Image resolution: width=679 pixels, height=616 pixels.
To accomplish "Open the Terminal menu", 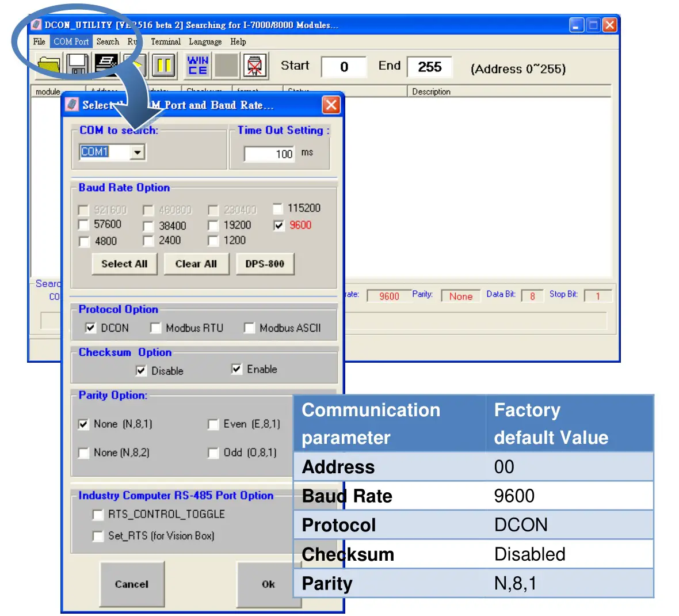I will 165,41.
